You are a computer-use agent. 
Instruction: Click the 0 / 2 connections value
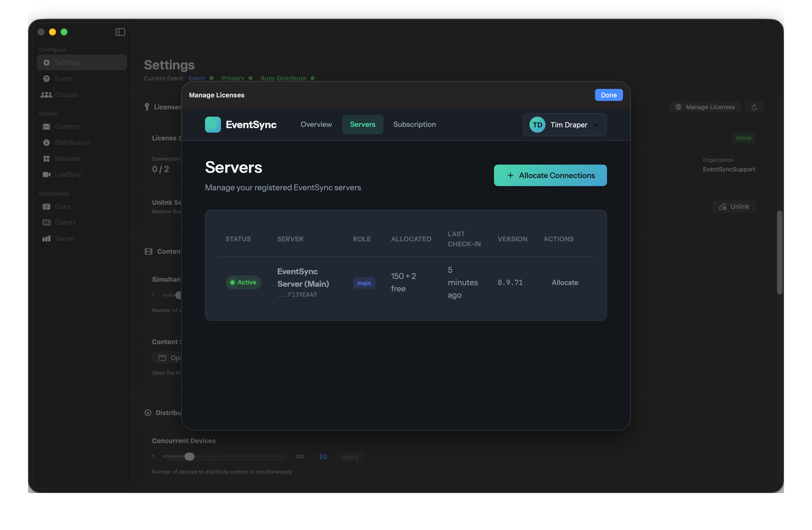(x=161, y=169)
